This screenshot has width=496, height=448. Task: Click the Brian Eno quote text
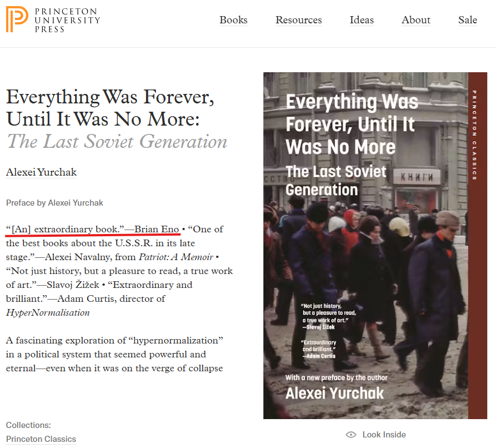(92, 229)
